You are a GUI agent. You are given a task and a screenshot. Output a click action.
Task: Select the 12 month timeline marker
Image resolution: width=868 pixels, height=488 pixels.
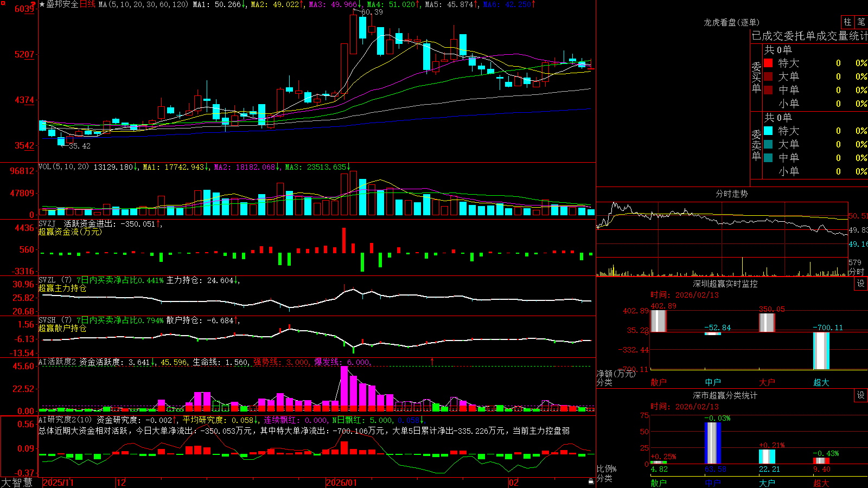[x=122, y=483]
